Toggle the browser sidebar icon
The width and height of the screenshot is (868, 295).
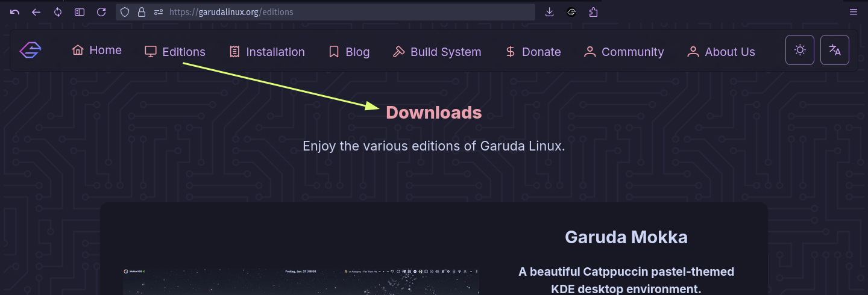pos(80,12)
